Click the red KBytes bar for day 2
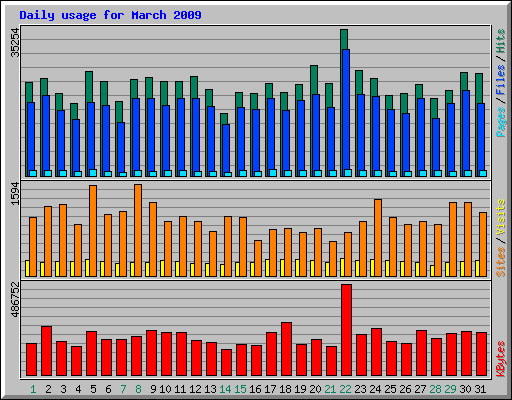The width and height of the screenshot is (512, 400). pos(46,351)
